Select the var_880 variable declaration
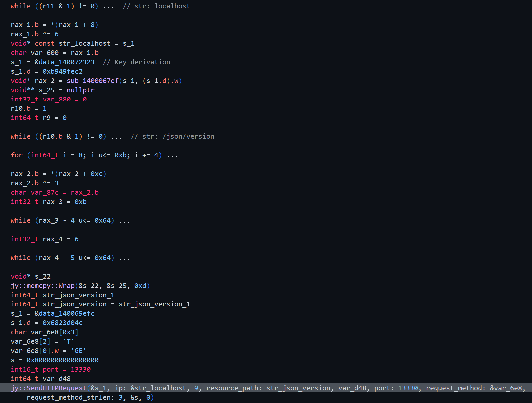The height and width of the screenshot is (403, 532). point(56,100)
